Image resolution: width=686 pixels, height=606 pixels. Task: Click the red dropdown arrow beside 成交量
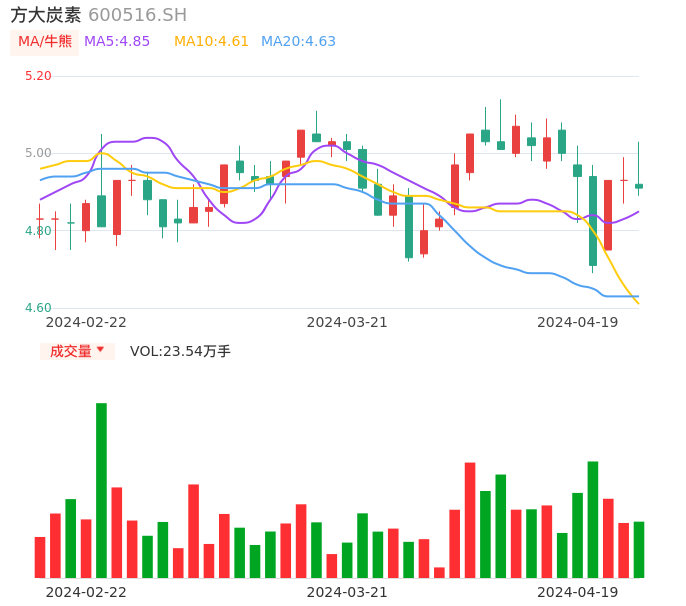(100, 350)
